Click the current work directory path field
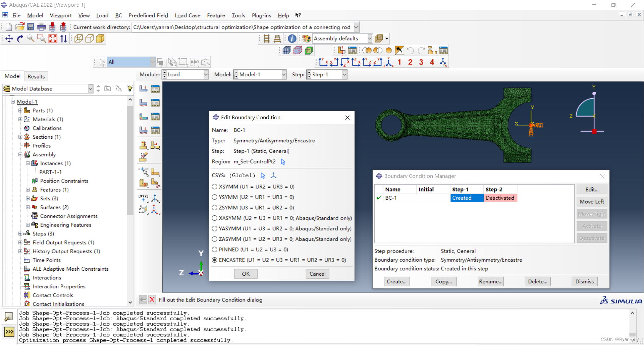644x345 pixels. click(243, 27)
